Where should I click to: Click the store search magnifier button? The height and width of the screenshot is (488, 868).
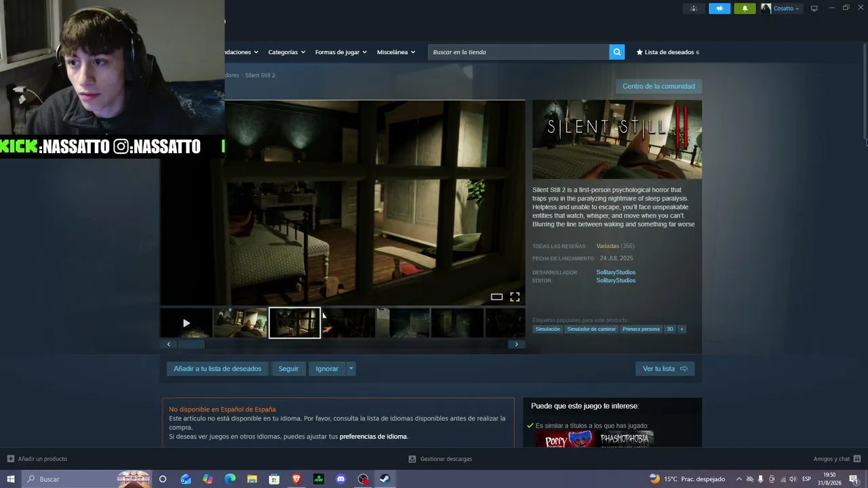pyautogui.click(x=616, y=52)
